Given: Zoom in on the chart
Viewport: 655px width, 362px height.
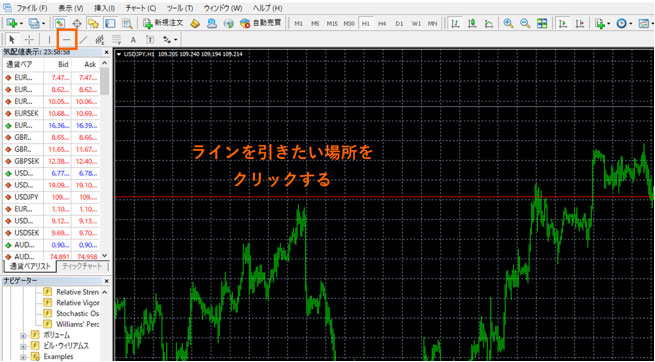Looking at the screenshot, I should point(508,23).
